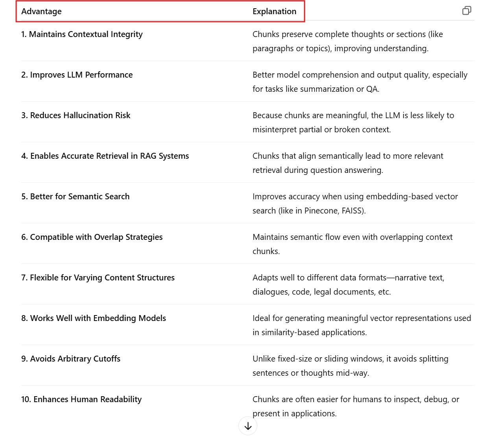The width and height of the screenshot is (504, 436).
Task: Click "Improves LLM Performance" cell
Action: pyautogui.click(x=77, y=75)
